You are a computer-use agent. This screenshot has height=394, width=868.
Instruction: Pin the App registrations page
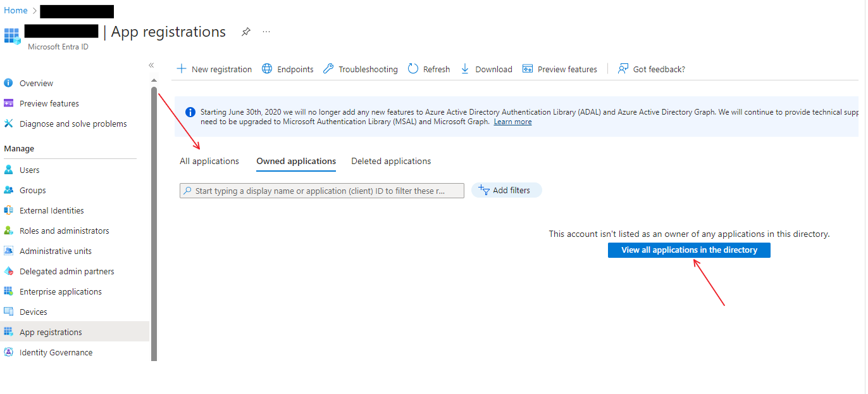(x=246, y=32)
